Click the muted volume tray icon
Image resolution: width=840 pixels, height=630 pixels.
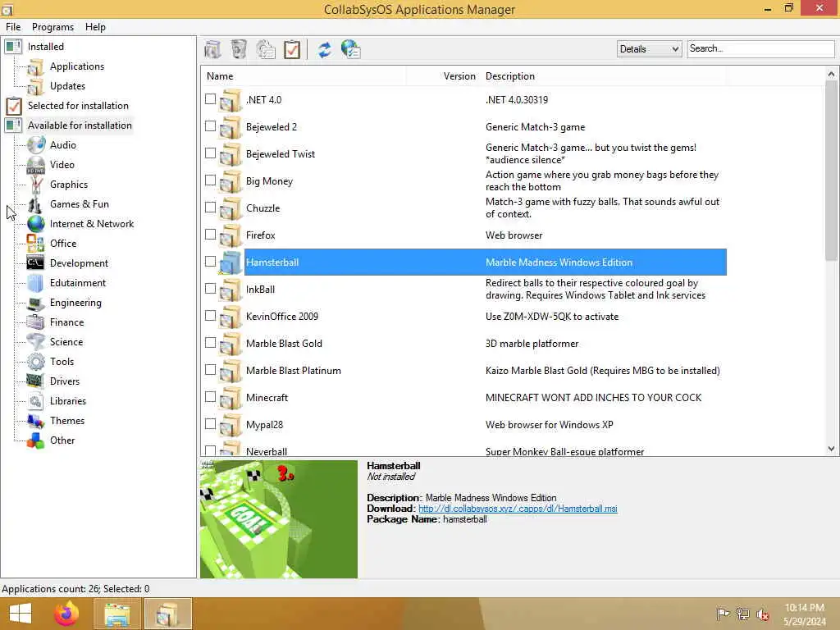pyautogui.click(x=762, y=614)
